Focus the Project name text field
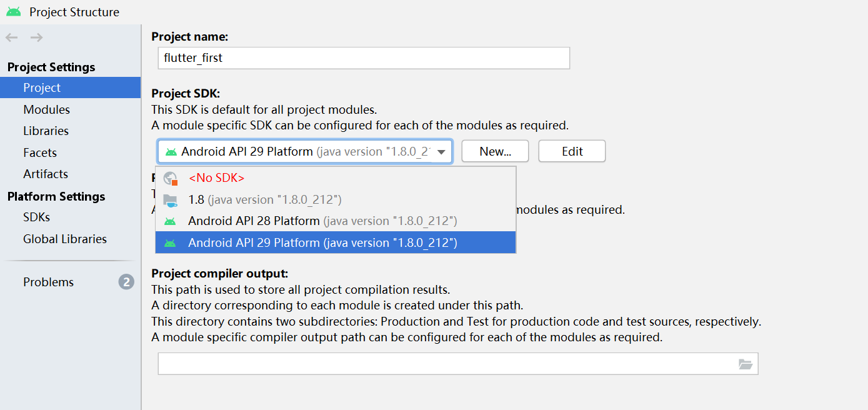Viewport: 868px width, 410px height. (364, 58)
